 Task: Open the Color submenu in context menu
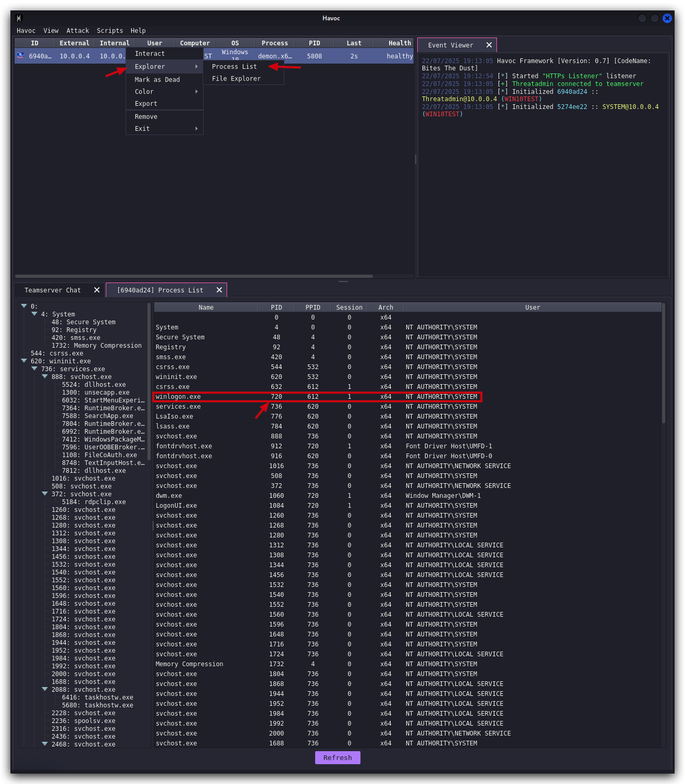click(165, 92)
